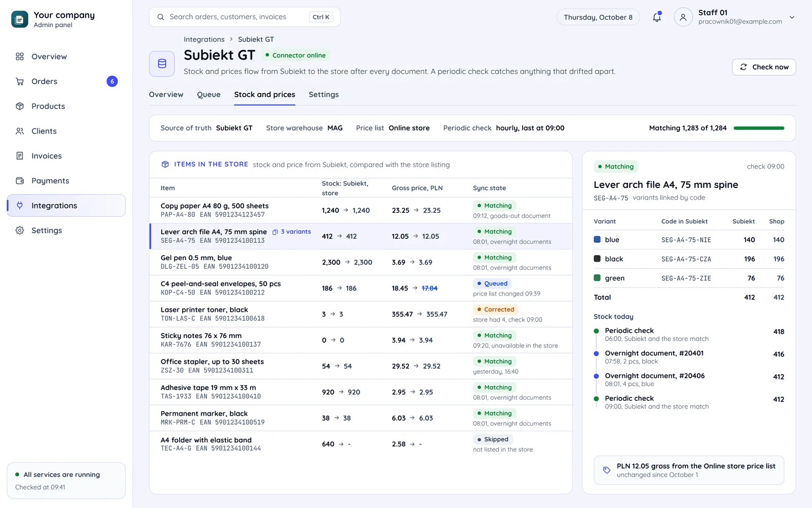
Task: Open notifications bell
Action: [657, 17]
